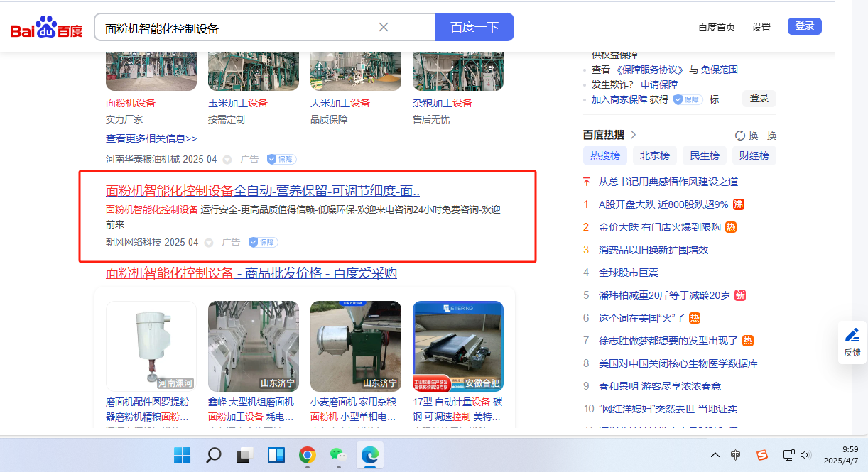The height and width of the screenshot is (472, 868).
Task: Click the 河南漯河 product thumbnail
Action: point(151,346)
